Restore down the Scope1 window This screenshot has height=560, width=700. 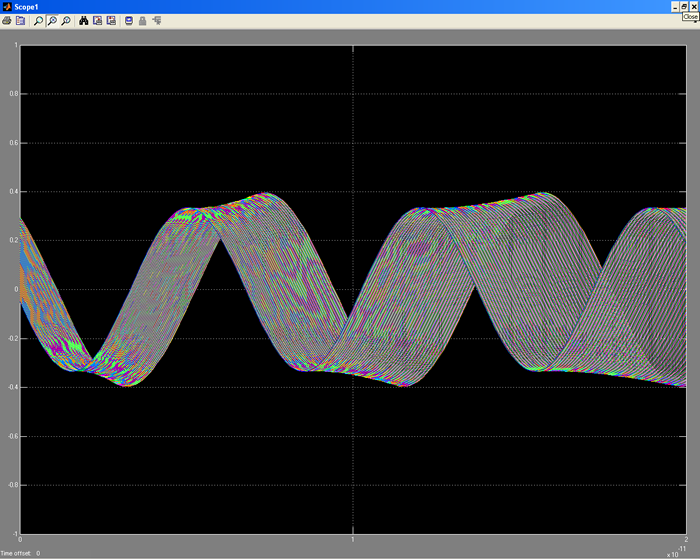tap(684, 6)
